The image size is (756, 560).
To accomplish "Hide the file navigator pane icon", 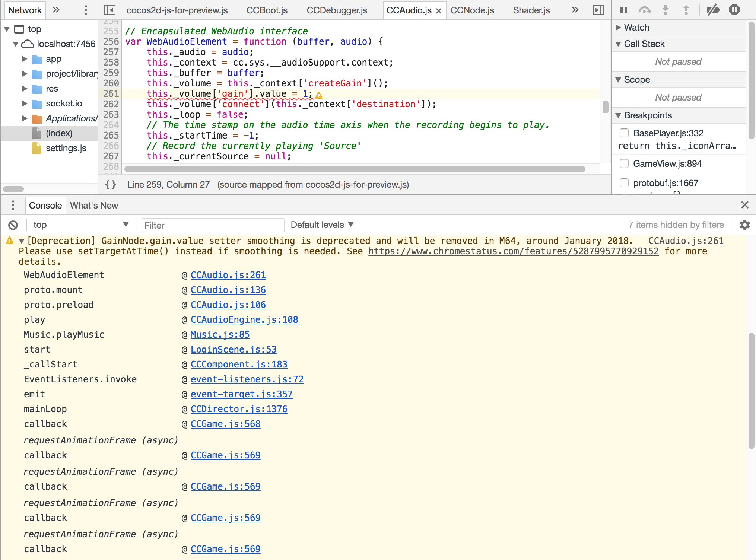I will pos(110,10).
